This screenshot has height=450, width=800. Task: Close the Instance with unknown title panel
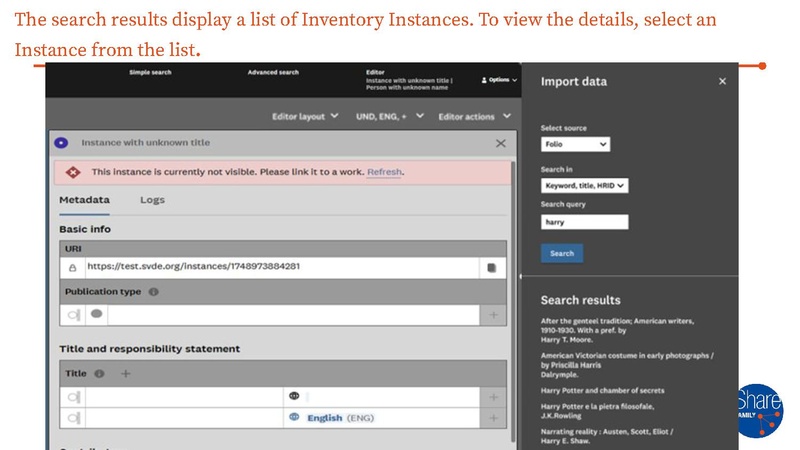(x=501, y=143)
